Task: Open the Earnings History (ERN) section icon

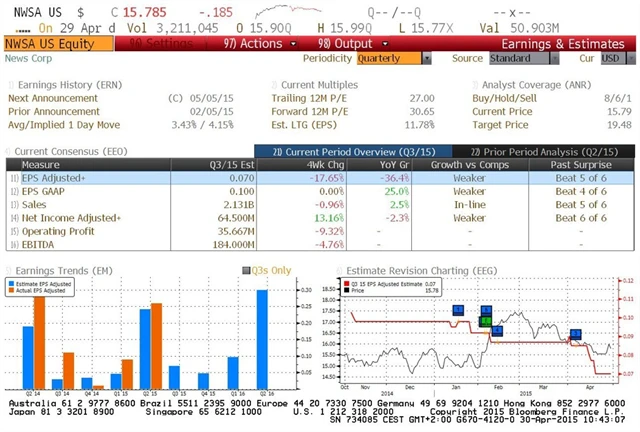Action: point(10,84)
